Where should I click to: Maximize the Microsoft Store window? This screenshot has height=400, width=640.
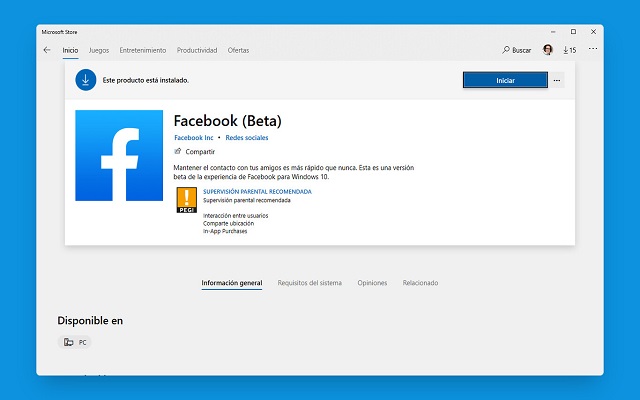[x=573, y=32]
